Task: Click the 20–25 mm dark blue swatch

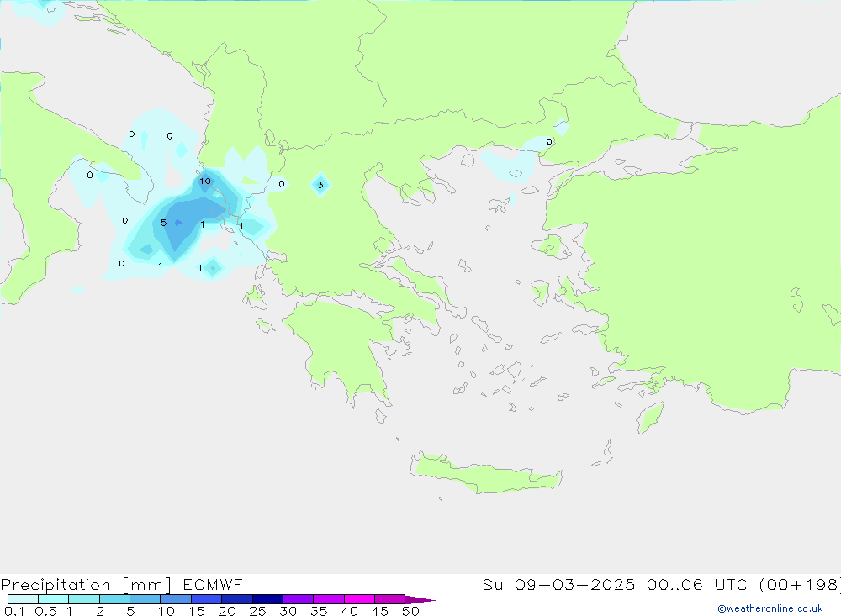Action: (237, 599)
